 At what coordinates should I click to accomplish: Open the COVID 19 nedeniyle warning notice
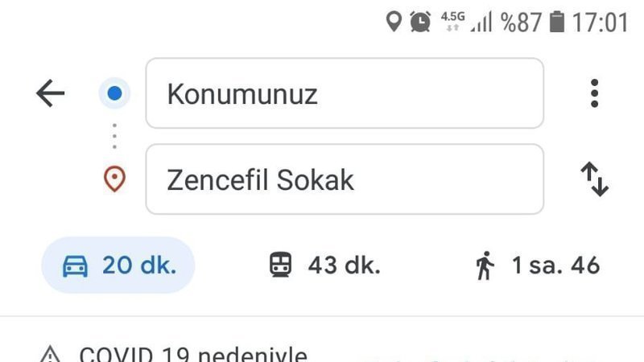193,354
